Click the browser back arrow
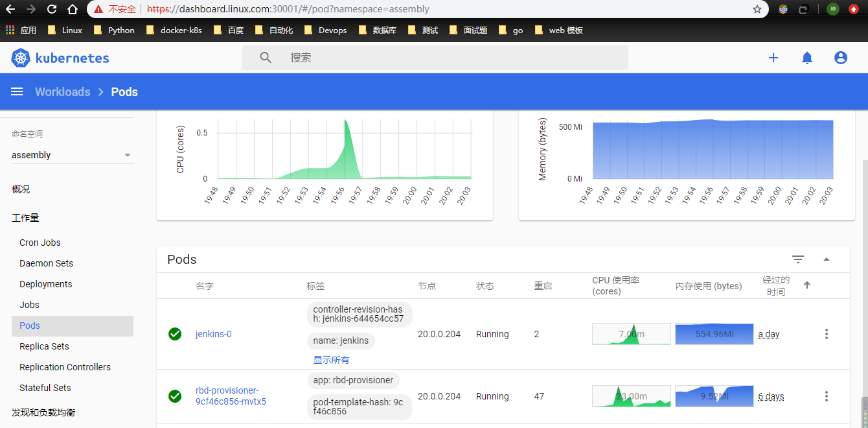This screenshot has height=428, width=868. point(11,9)
